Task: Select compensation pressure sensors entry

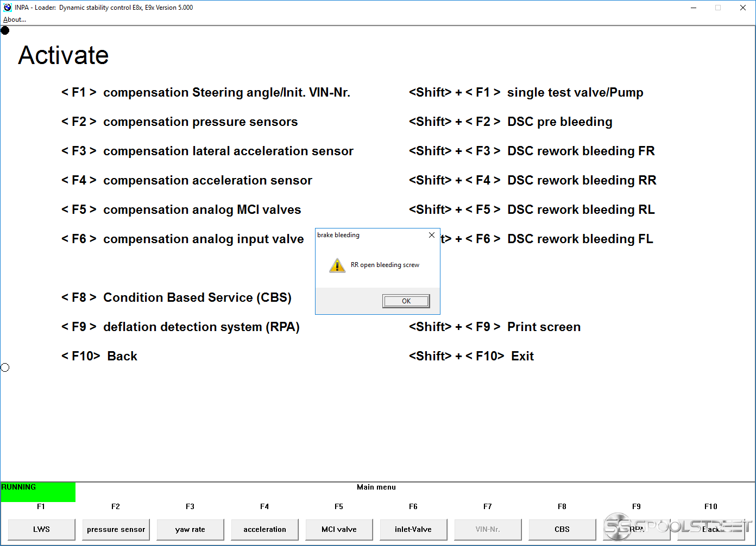Action: [x=180, y=122]
